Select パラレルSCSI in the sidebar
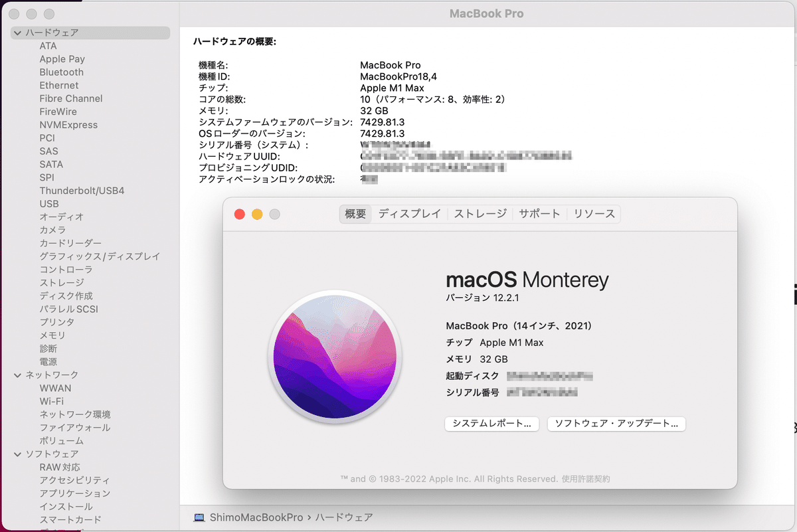Viewport: 797px width, 532px height. coord(68,309)
